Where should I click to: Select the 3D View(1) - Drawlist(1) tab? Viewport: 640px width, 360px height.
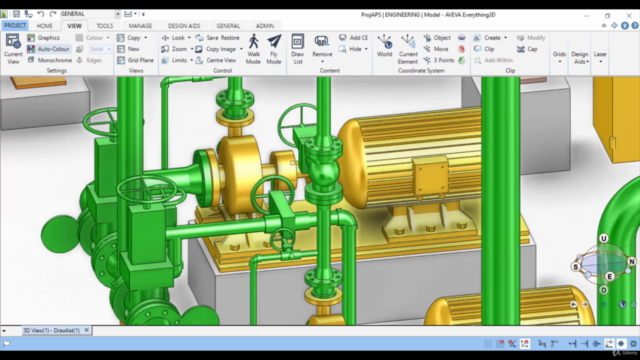tap(51, 330)
